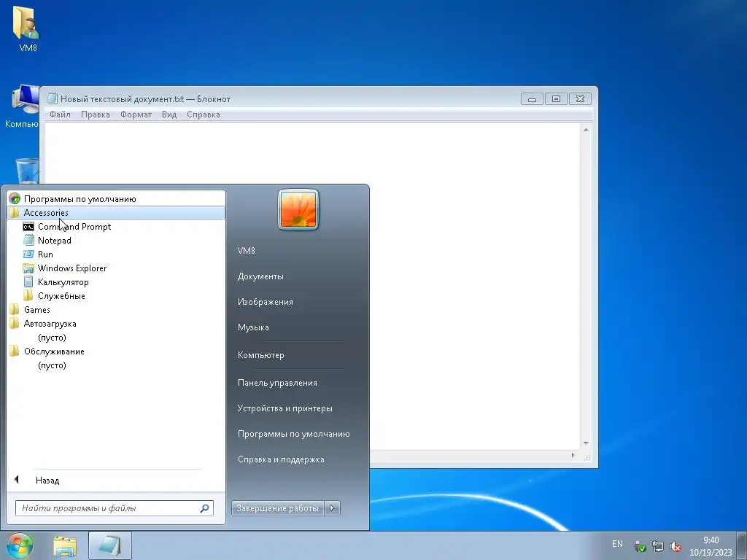The width and height of the screenshot is (747, 560).
Task: Click the Show desktop strip
Action: (x=742, y=545)
